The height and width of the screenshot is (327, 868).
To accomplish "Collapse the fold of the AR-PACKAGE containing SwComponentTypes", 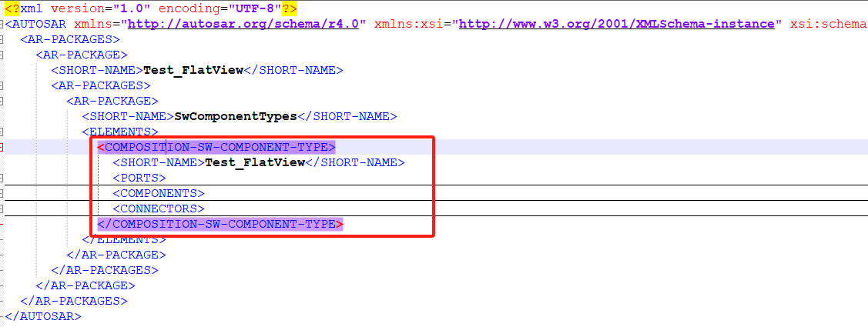I will 2,102.
